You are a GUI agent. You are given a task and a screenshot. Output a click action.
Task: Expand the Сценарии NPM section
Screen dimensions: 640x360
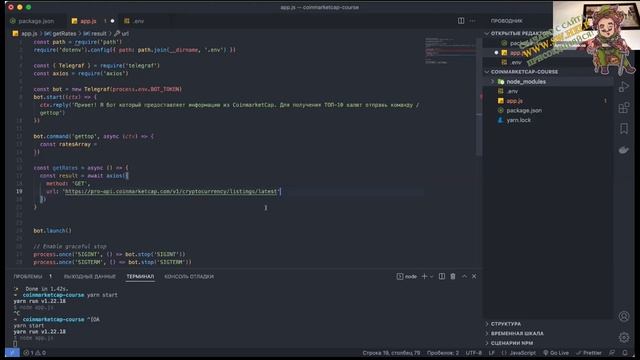pyautogui.click(x=511, y=343)
